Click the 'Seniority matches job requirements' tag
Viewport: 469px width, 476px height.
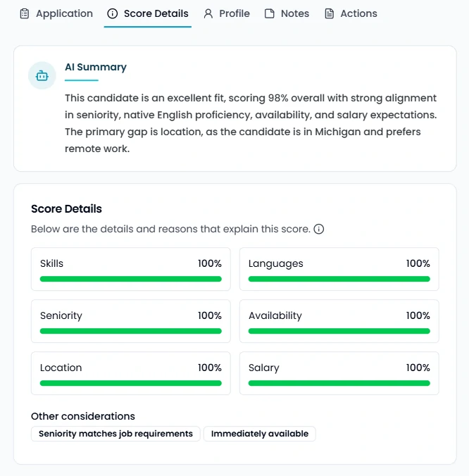point(115,434)
